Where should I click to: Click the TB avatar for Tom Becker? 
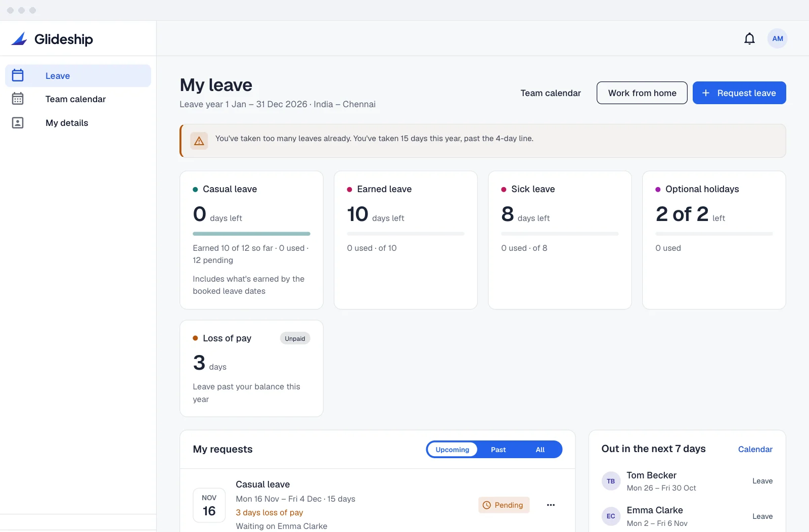tap(611, 481)
